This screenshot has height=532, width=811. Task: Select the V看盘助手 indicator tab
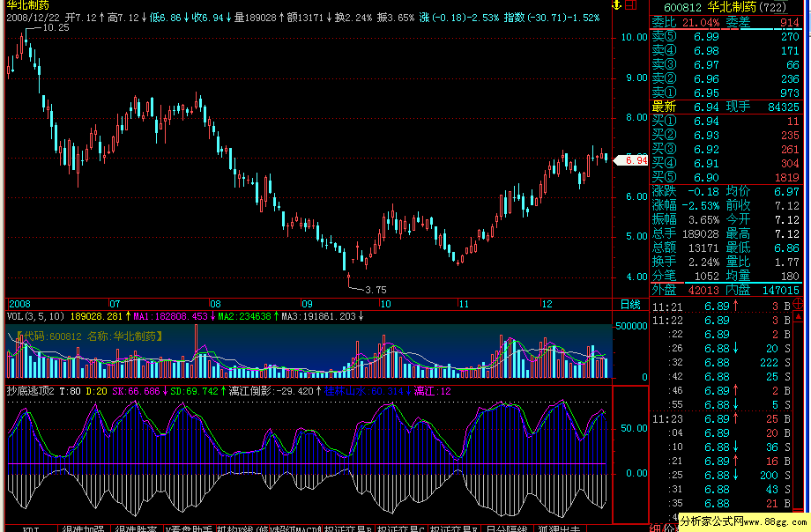tap(189, 528)
